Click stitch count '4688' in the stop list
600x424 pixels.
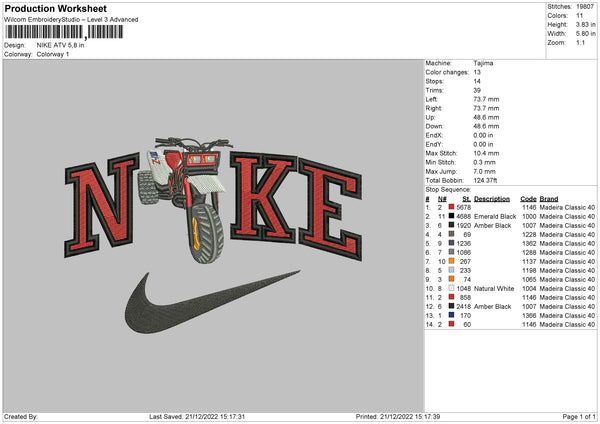point(463,217)
